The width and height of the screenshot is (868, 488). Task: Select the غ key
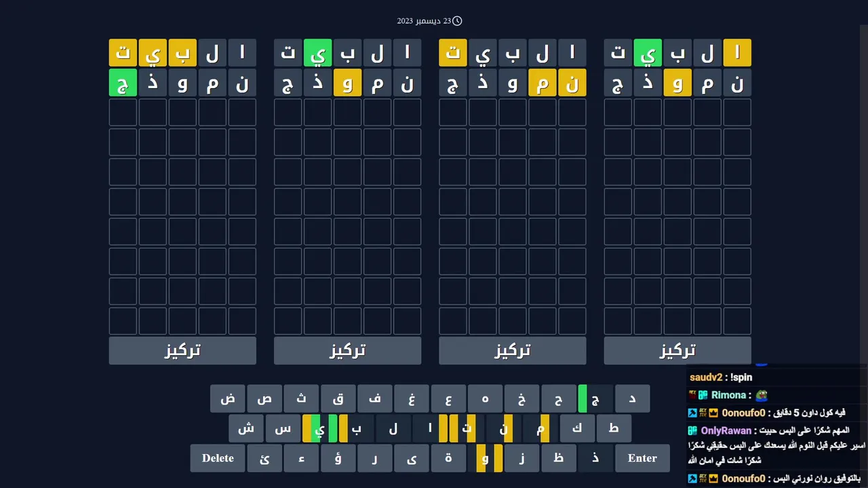point(412,399)
